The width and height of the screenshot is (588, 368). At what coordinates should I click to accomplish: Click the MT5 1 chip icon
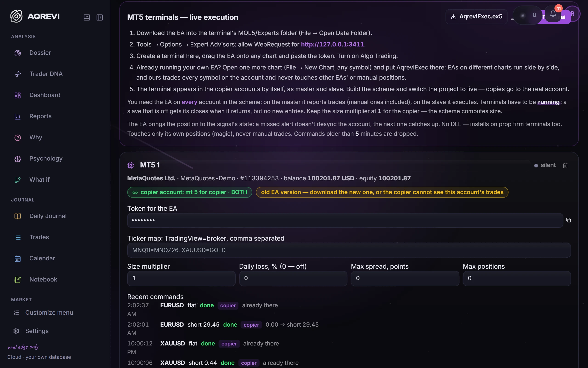coord(131,165)
